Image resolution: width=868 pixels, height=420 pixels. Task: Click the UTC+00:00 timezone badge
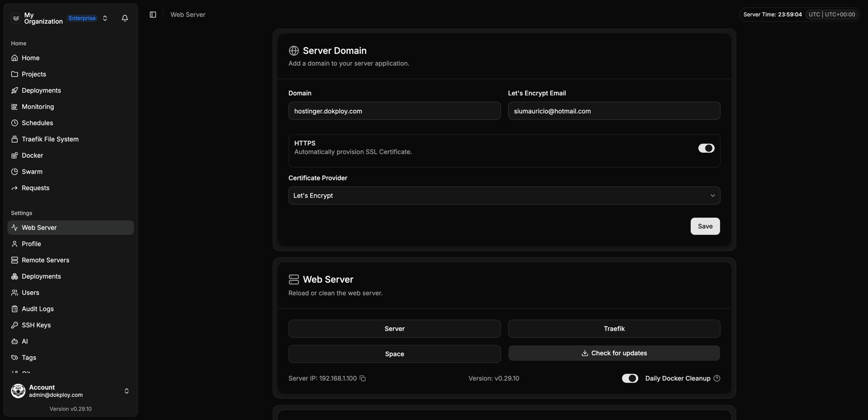pos(831,15)
